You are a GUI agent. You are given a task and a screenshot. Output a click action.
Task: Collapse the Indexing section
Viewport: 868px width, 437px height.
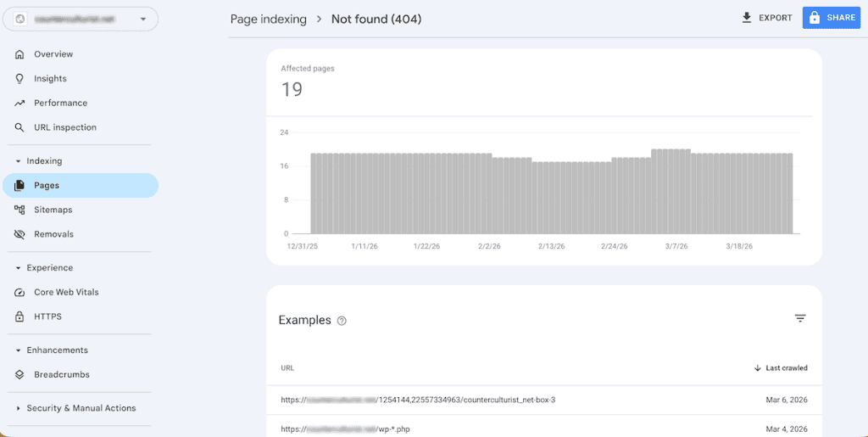pos(39,161)
